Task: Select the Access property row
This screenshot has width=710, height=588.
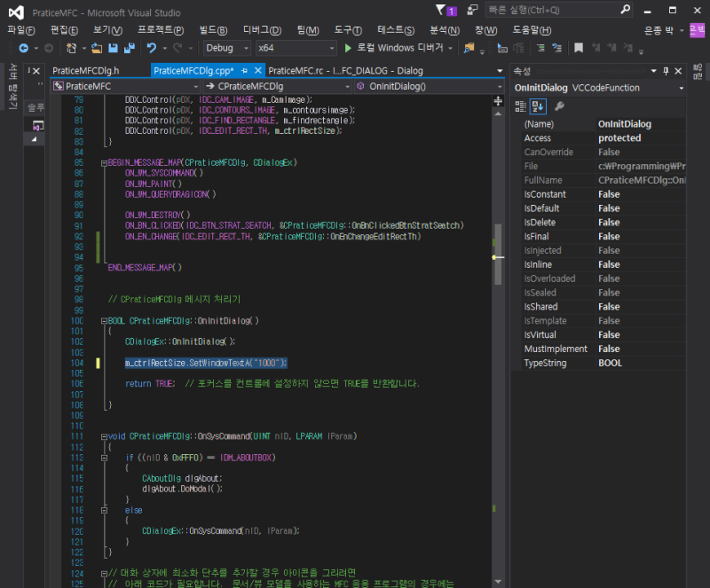Action: point(603,138)
